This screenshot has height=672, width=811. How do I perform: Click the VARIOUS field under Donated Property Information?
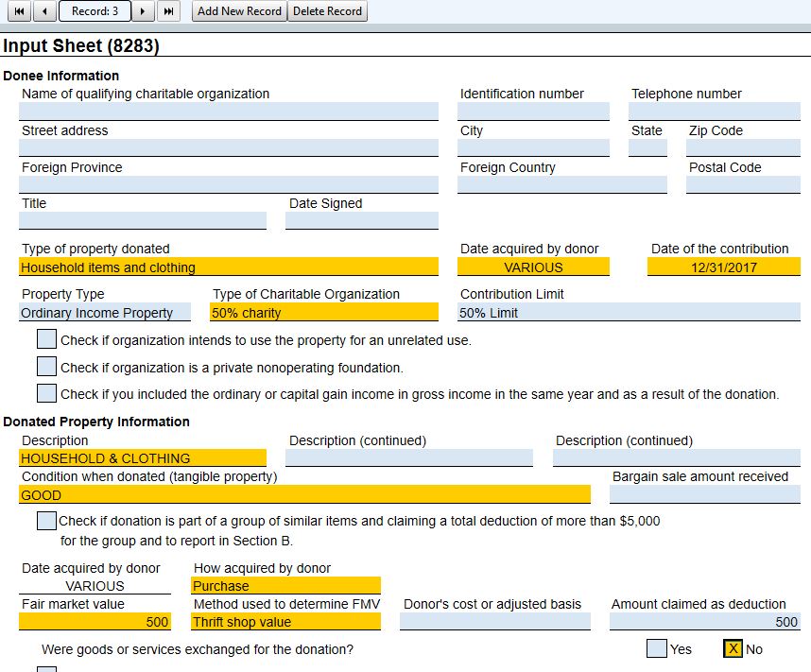[95, 586]
